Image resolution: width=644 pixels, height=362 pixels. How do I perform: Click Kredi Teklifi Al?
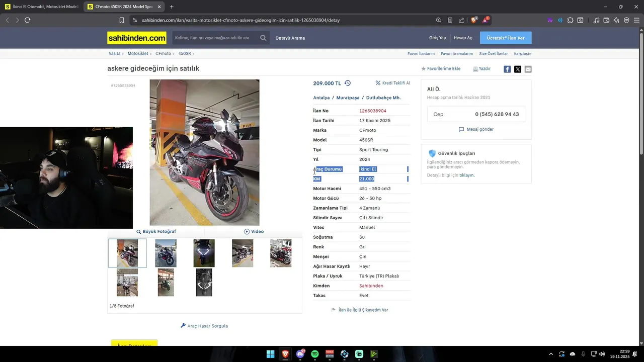click(x=393, y=83)
